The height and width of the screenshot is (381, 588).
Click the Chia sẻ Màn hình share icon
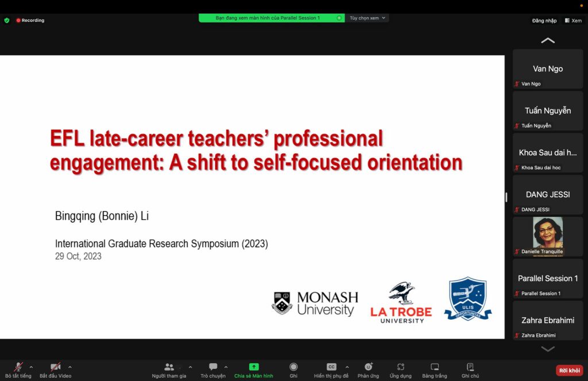254,367
